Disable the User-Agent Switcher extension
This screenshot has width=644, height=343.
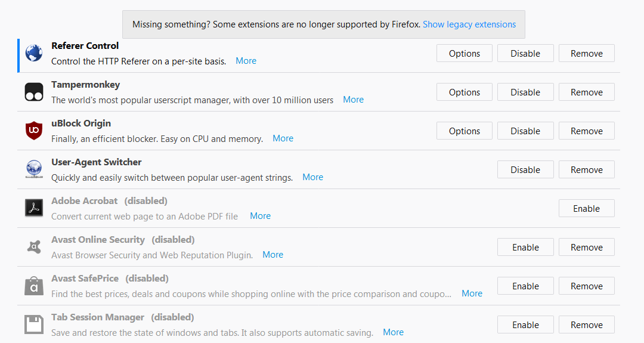(x=525, y=169)
